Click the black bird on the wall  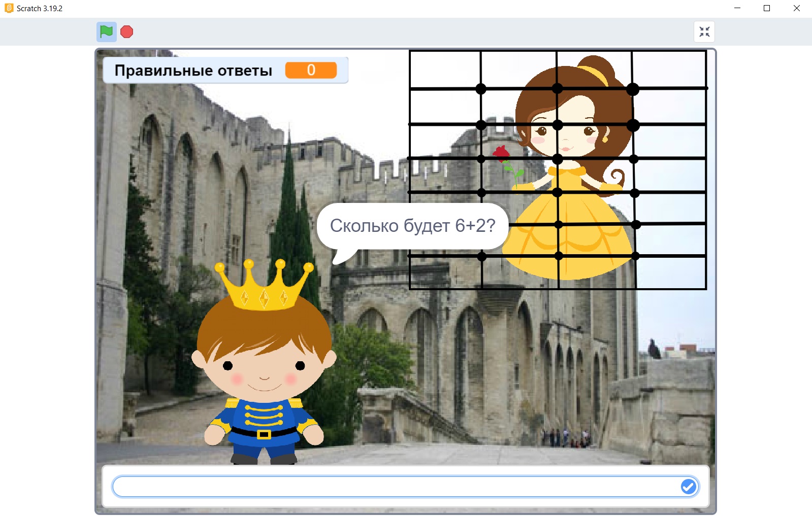click(x=654, y=349)
